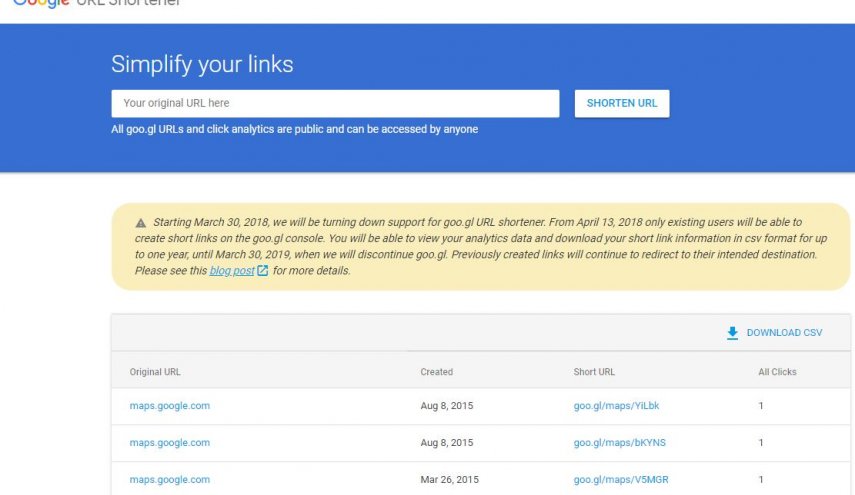This screenshot has width=855, height=495.
Task: Click the external link icon after blog post
Action: 262,270
